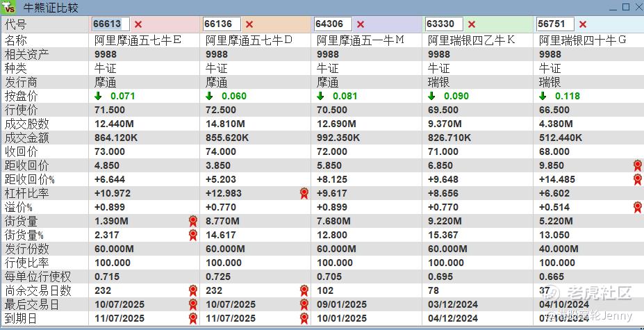This screenshot has width=644, height=330.
Task: Click issue size 40.000M
Action: coord(559,249)
